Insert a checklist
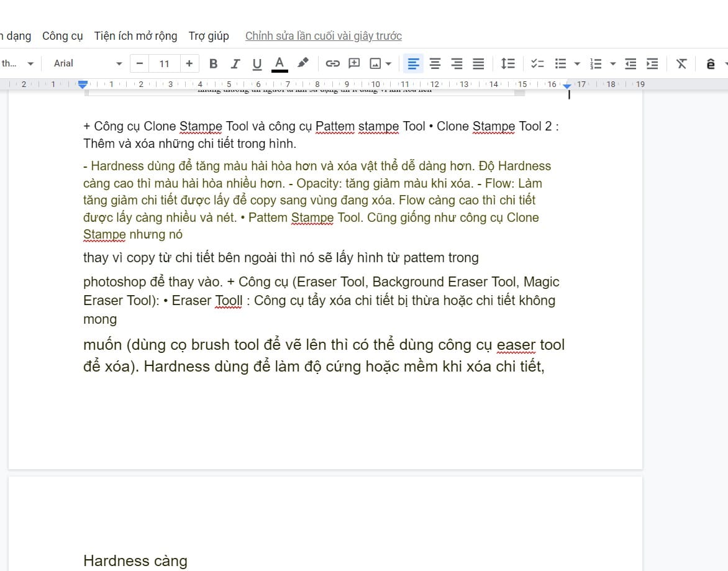The height and width of the screenshot is (571, 728). coord(537,63)
